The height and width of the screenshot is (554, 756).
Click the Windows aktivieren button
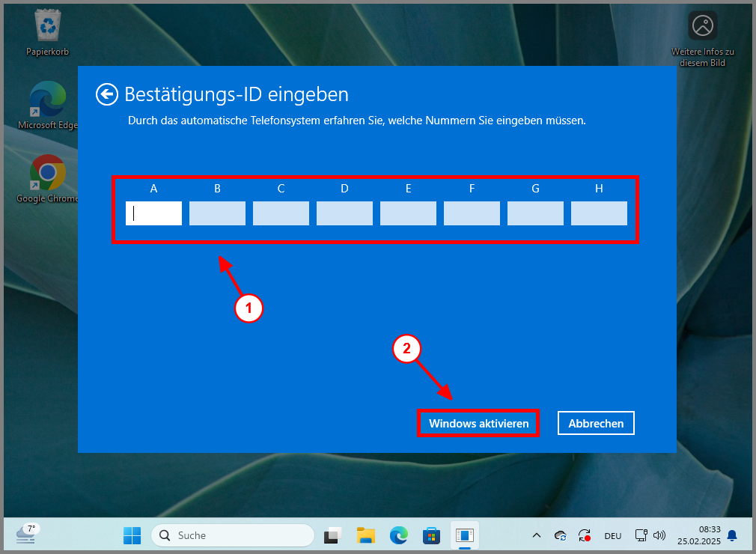point(478,423)
